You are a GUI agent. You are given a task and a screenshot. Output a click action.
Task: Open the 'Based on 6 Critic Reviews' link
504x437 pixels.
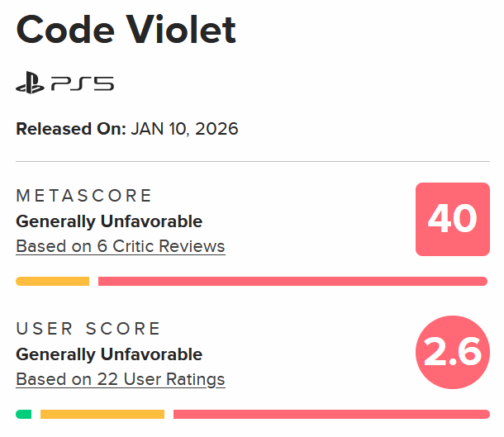pos(120,246)
